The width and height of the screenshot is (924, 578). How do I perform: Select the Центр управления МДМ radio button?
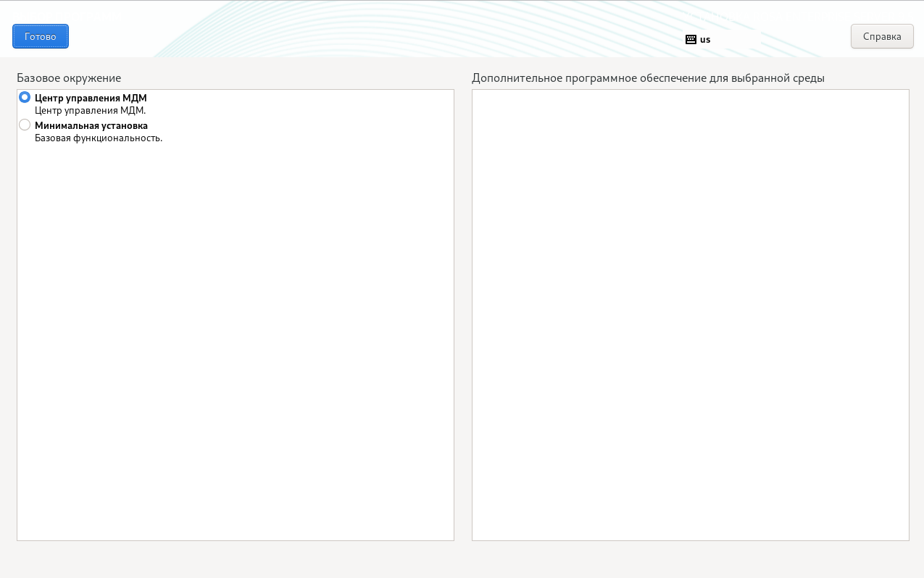[25, 97]
